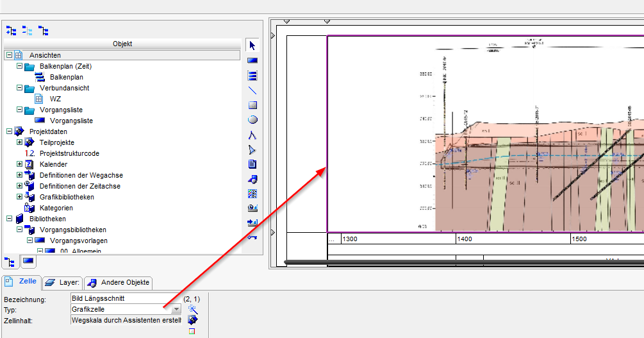Select the text document tool
This screenshot has width=644, height=338.
coord(252,164)
